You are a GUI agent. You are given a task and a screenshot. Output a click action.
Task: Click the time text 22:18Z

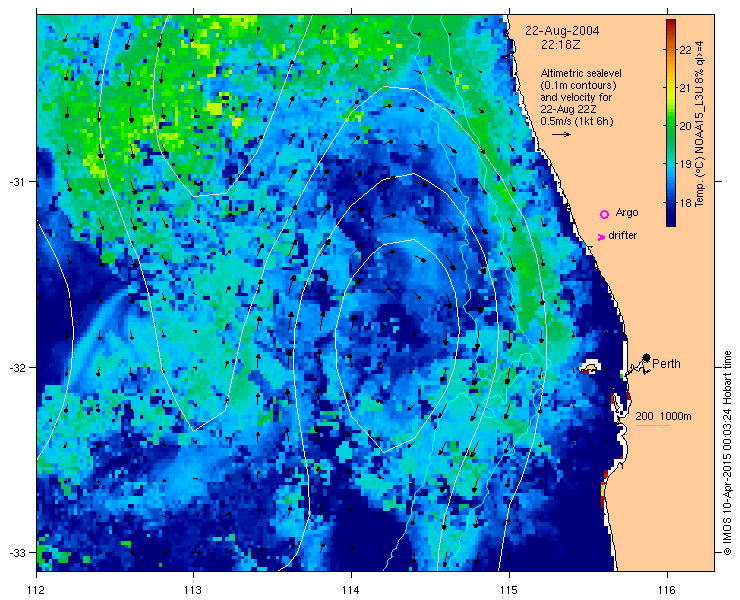click(561, 45)
